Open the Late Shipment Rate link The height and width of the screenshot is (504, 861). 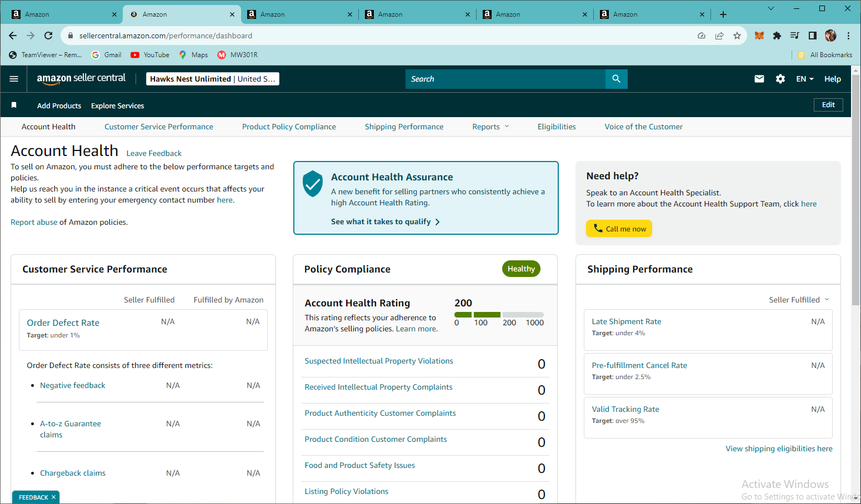pos(627,321)
